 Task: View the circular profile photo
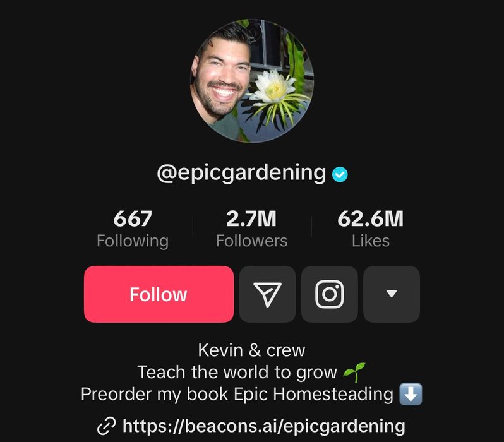pyautogui.click(x=252, y=81)
